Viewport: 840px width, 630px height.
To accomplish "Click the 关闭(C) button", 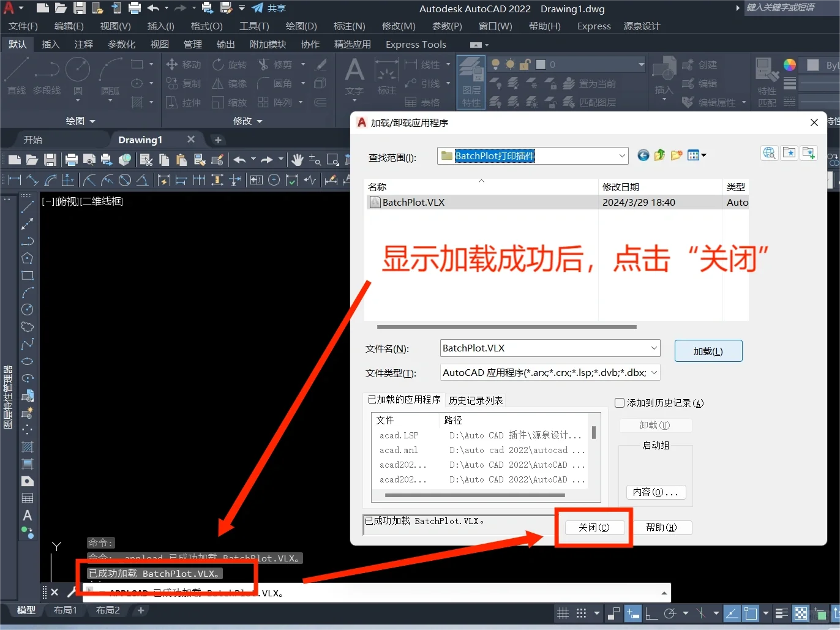I will click(x=594, y=527).
